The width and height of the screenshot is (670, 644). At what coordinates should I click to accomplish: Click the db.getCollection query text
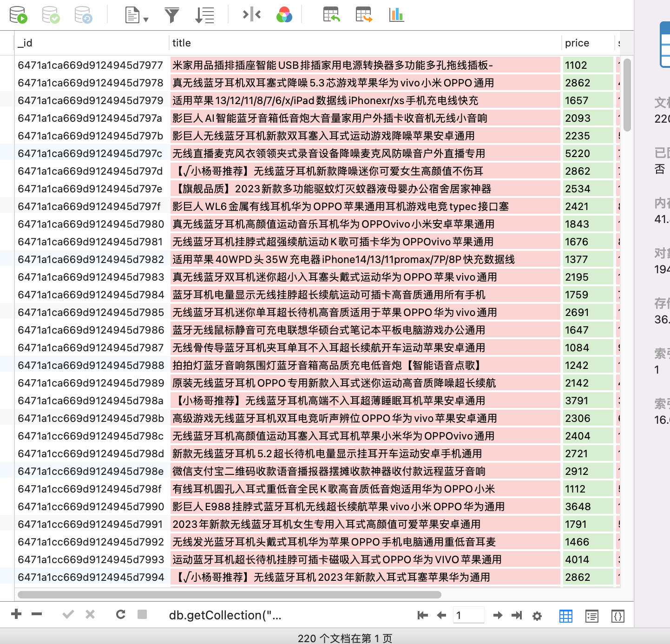coord(225,615)
